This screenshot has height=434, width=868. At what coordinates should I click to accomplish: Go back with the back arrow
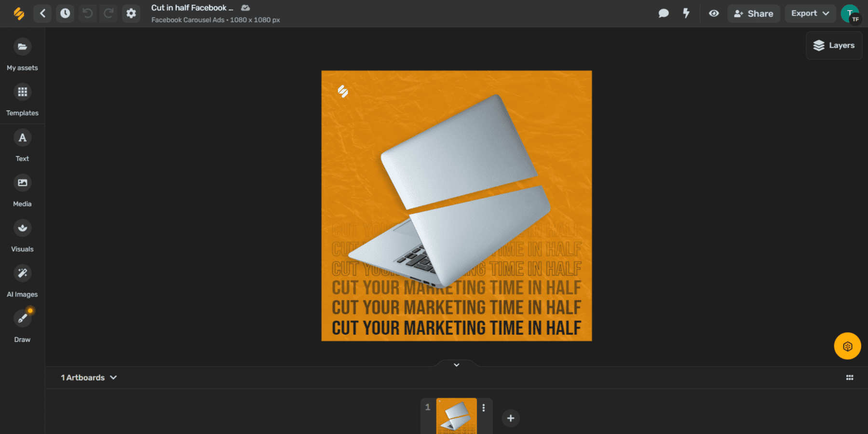point(42,13)
